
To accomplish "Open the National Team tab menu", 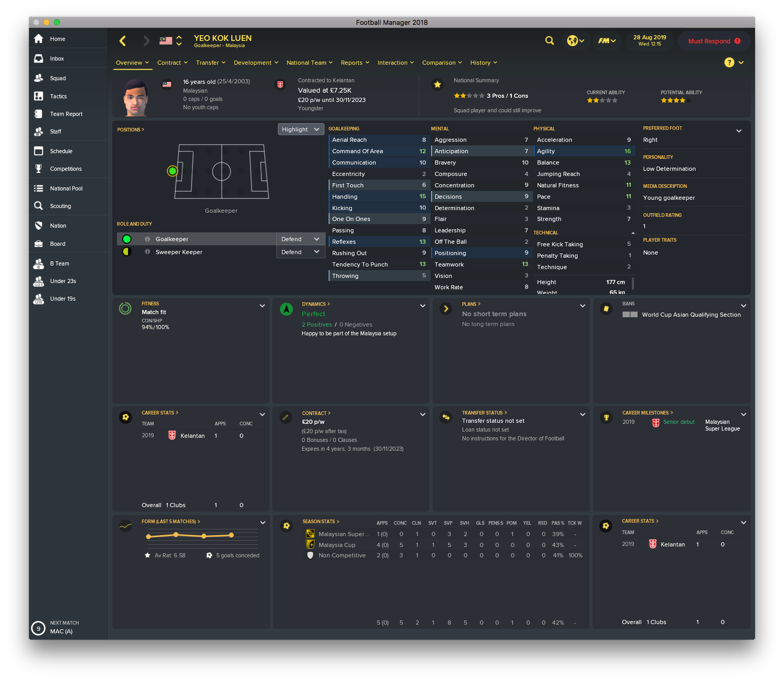I will (310, 63).
